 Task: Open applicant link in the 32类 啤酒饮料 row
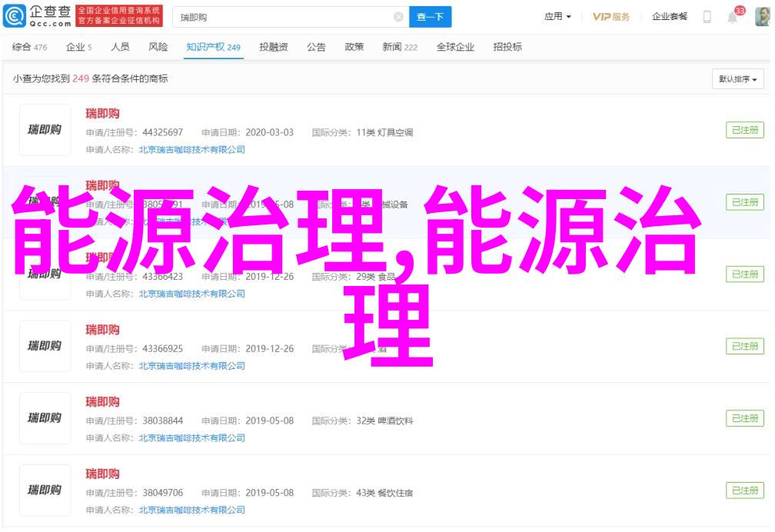coord(191,438)
